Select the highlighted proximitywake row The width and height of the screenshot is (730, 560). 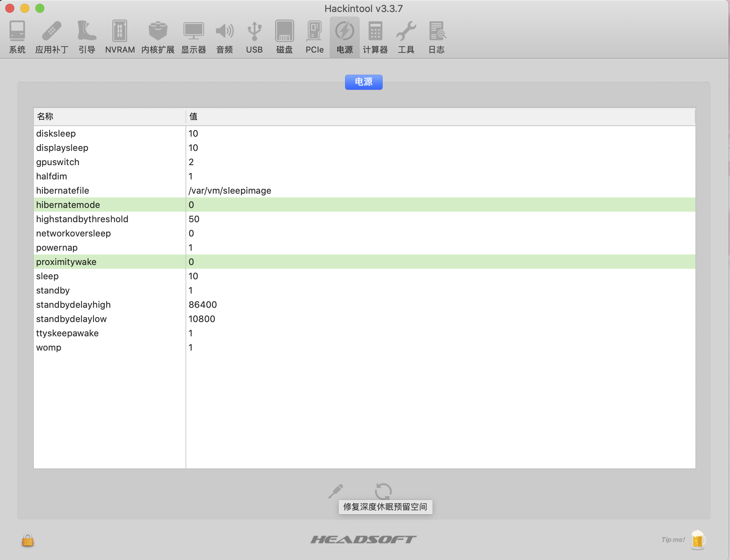(364, 262)
